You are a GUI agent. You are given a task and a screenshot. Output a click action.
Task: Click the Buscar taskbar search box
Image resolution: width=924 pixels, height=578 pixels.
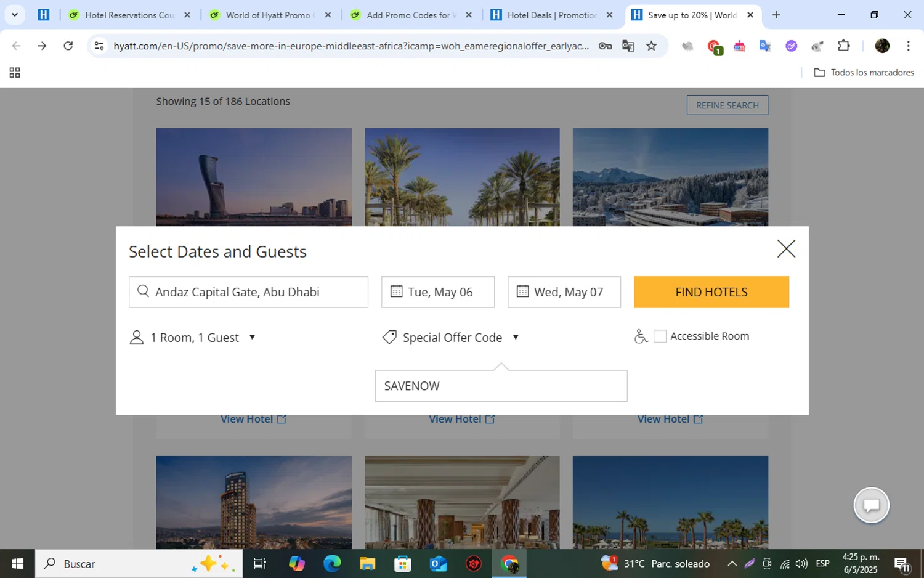click(x=139, y=564)
